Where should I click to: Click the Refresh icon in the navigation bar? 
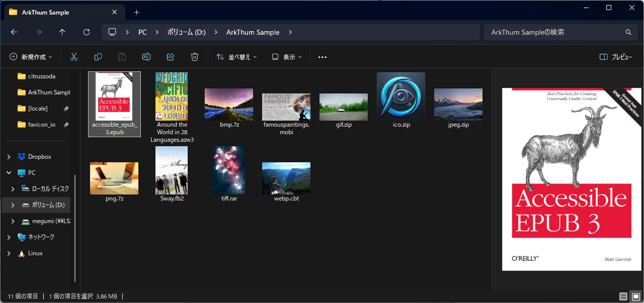click(86, 32)
